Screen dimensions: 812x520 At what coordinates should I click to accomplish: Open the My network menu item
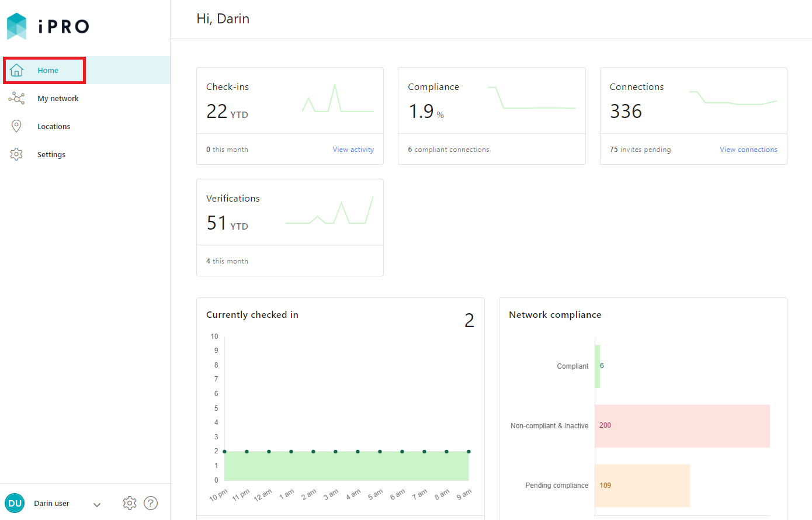pyautogui.click(x=85, y=98)
